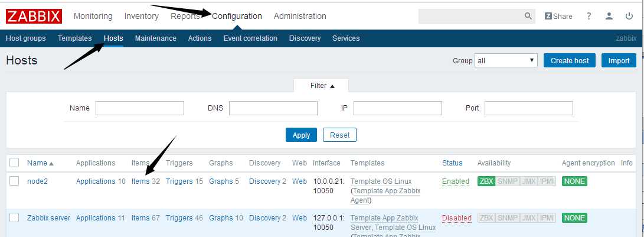Sort by the Status column header
The width and height of the screenshot is (644, 237).
click(x=452, y=163)
